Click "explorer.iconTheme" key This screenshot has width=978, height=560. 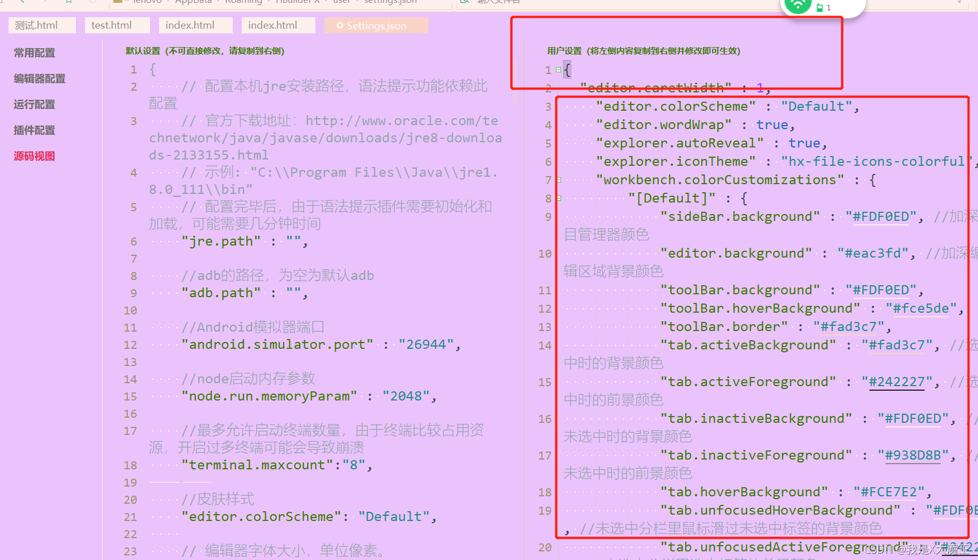[x=676, y=162]
